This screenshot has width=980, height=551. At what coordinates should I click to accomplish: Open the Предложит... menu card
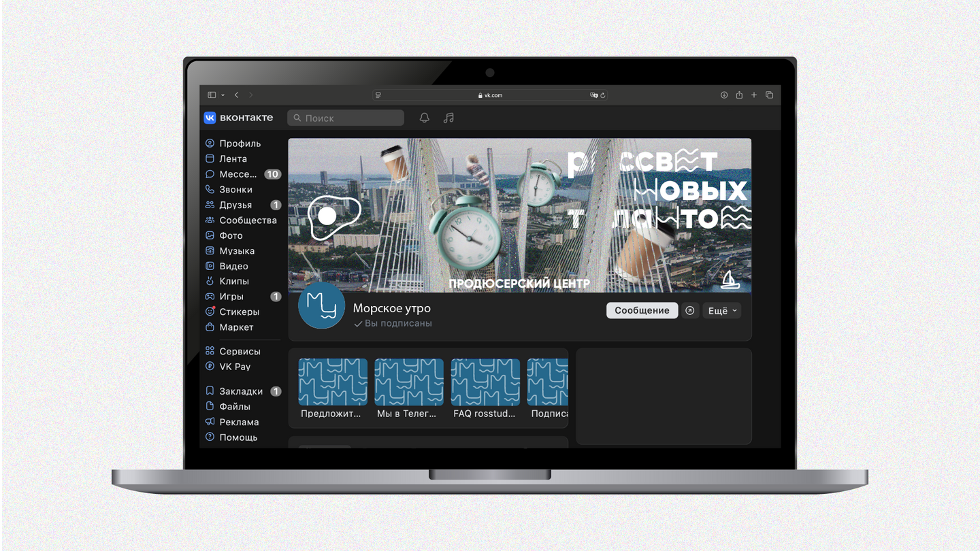pyautogui.click(x=333, y=388)
